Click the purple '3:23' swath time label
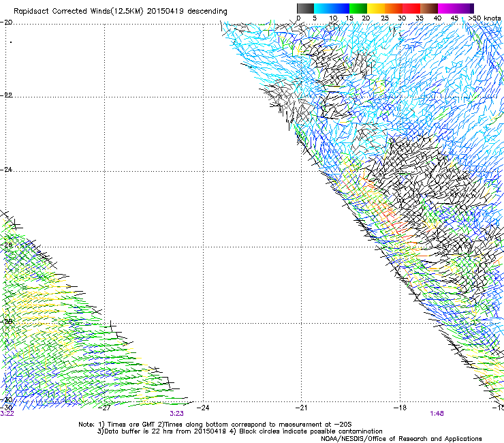The height and width of the screenshot is (443, 504). pyautogui.click(x=177, y=414)
